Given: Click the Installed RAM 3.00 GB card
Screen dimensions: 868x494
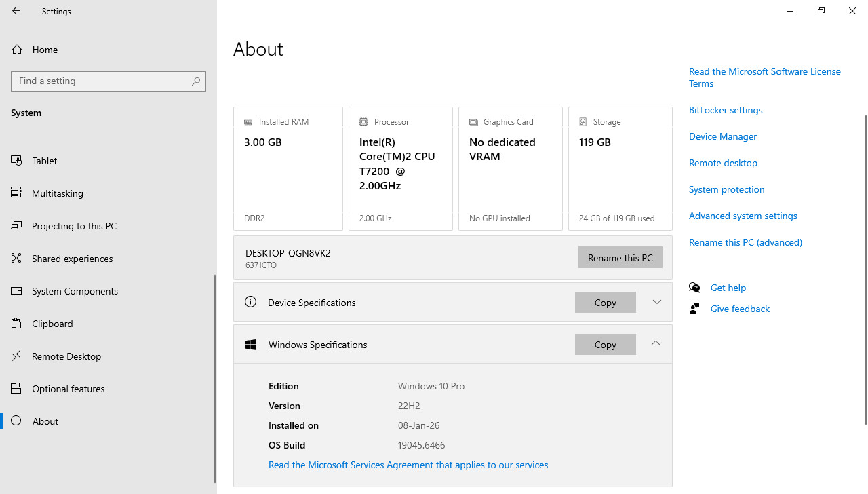Looking at the screenshot, I should coord(288,168).
